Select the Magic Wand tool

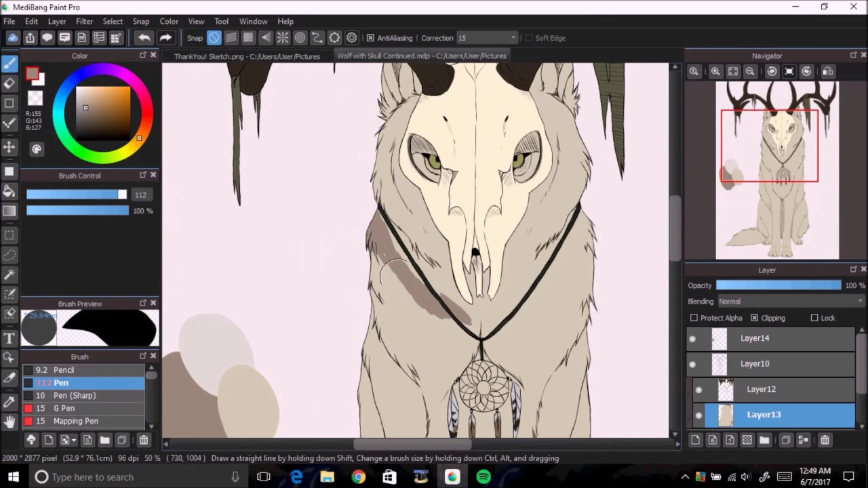click(x=9, y=274)
